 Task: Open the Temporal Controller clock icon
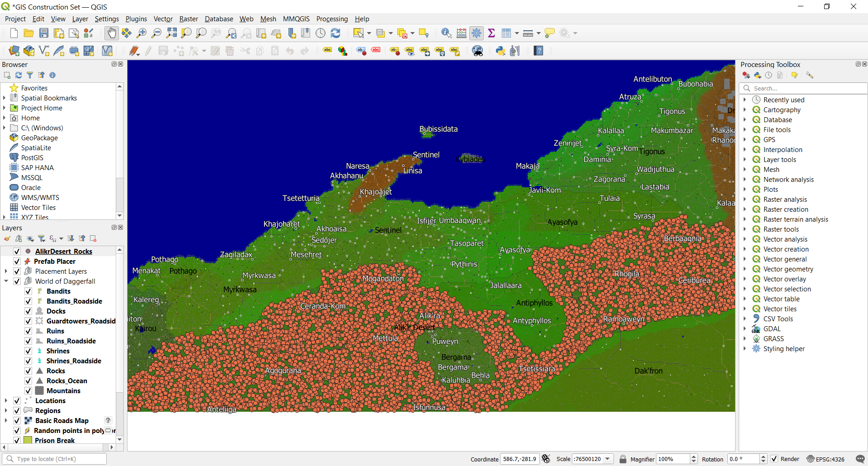point(321,33)
